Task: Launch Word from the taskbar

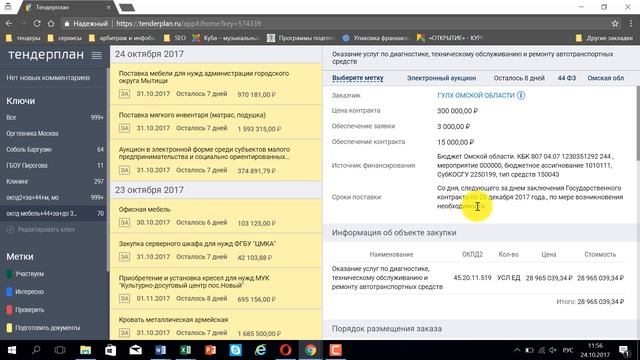Action: [160, 350]
